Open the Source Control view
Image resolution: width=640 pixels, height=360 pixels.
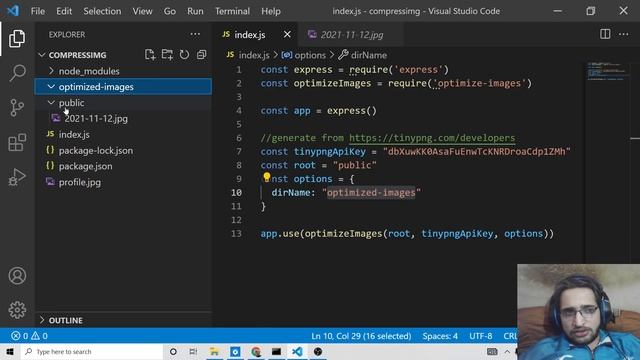[x=17, y=108]
